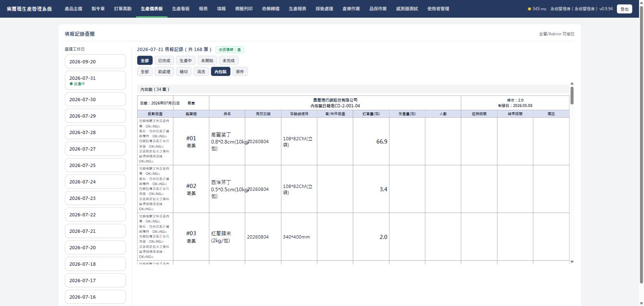Select work day 2026-07-31
Viewport: 644px width, 306px height.
tap(95, 80)
